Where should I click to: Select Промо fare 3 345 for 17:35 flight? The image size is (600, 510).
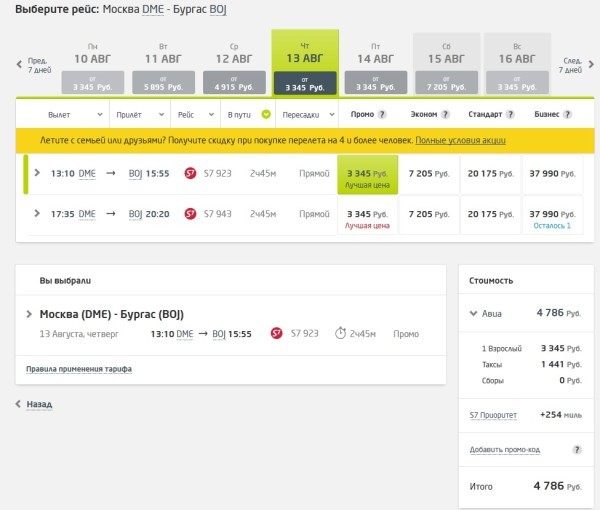click(366, 215)
